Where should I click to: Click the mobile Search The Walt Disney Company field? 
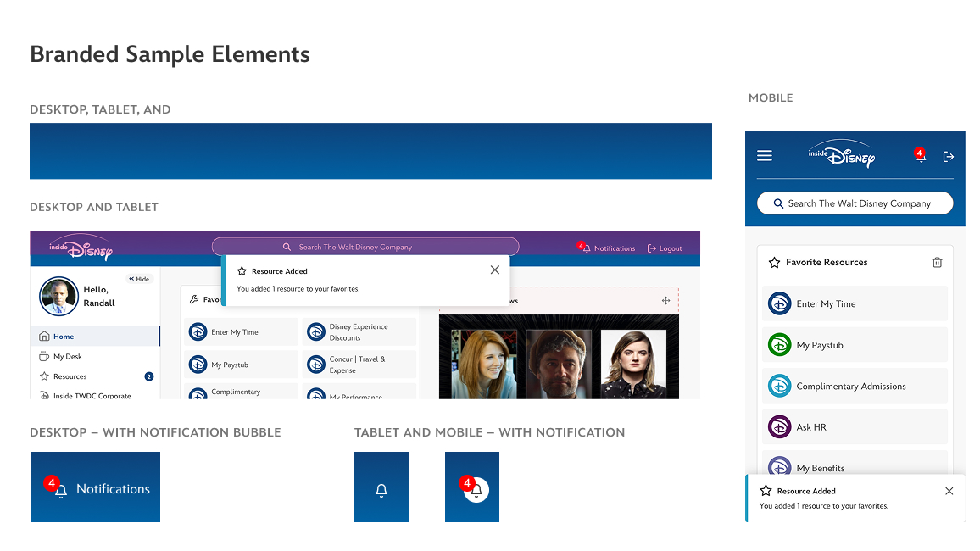coord(855,203)
